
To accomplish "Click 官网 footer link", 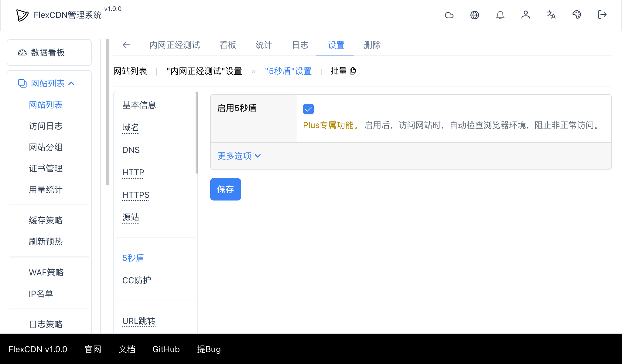I will coord(93,349).
